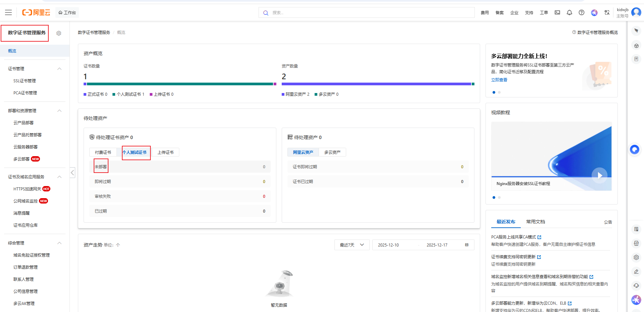This screenshot has width=644, height=312.
Task: Open the 公告 link
Action: pyautogui.click(x=608, y=222)
